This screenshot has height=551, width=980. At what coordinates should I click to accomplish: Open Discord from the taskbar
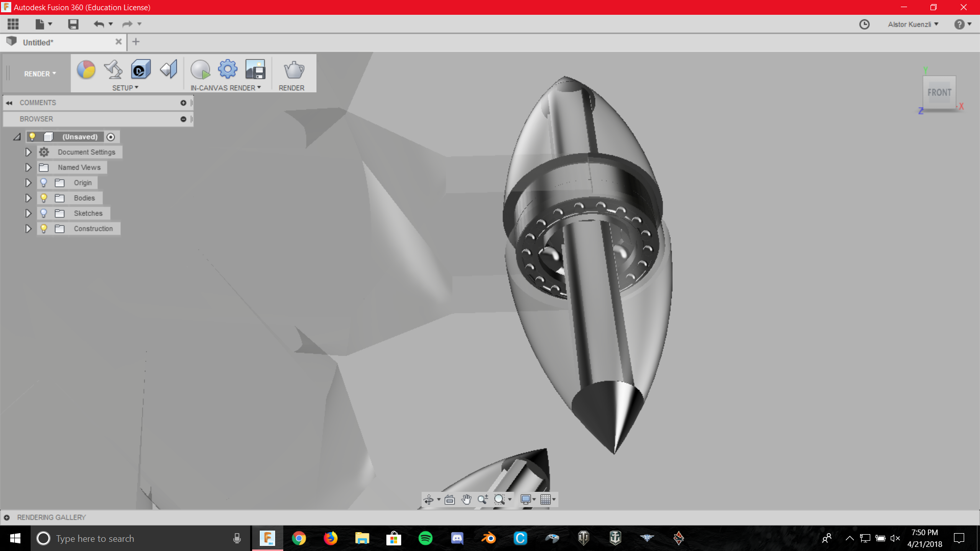pyautogui.click(x=457, y=538)
